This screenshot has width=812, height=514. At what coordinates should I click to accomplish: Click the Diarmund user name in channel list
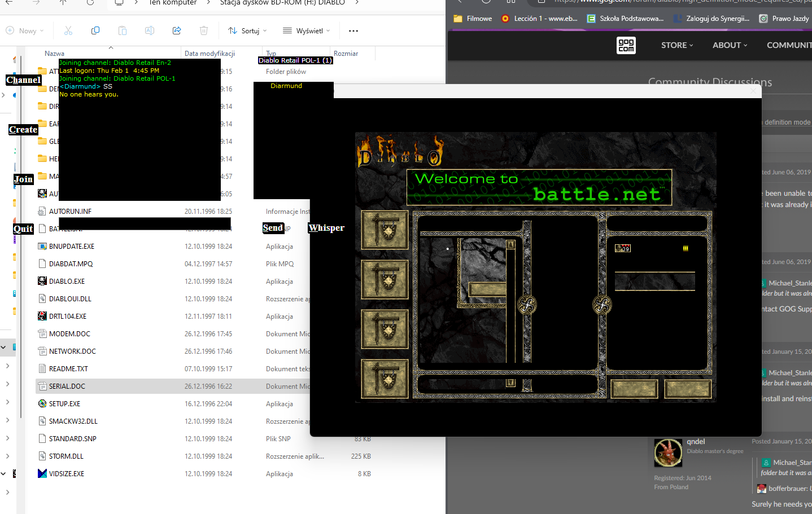click(x=286, y=86)
